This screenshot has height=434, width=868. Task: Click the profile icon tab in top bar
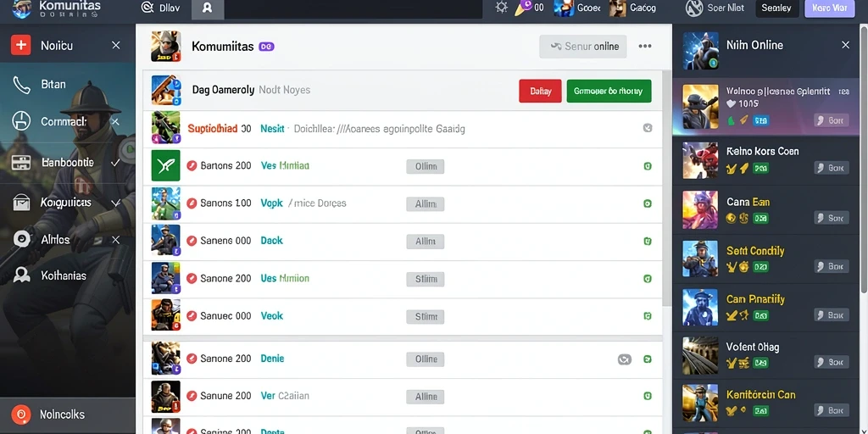(208, 8)
